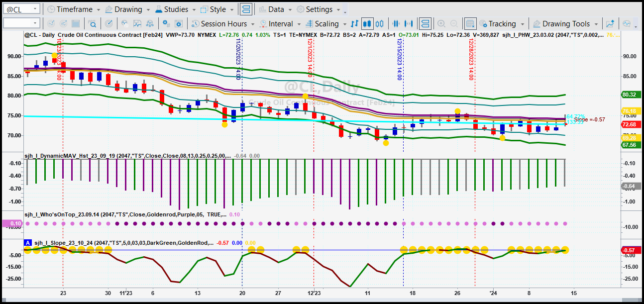Screen dimensions: 644x304
Task: Select the solid candlestick chart style icon
Action: tap(367, 23)
